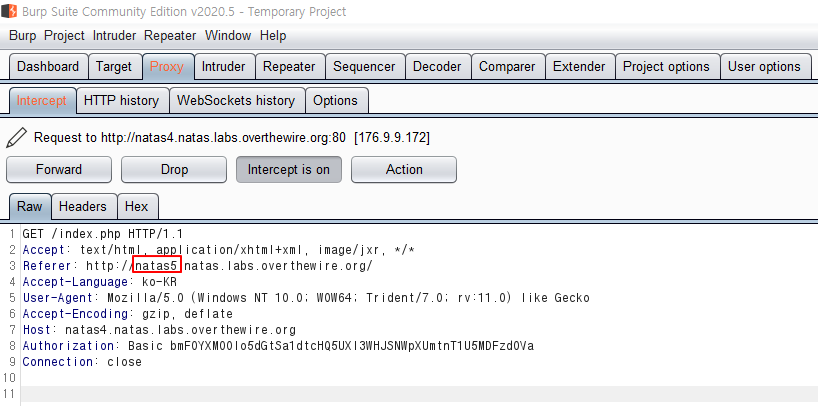Image resolution: width=818 pixels, height=407 pixels.
Task: Open the Burp menu
Action: coord(22,36)
